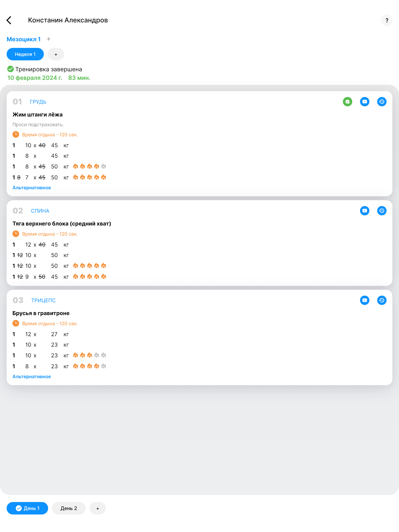Select the День 1 tab with checkmark
Screen dimensions: 399x532
pyautogui.click(x=27, y=508)
